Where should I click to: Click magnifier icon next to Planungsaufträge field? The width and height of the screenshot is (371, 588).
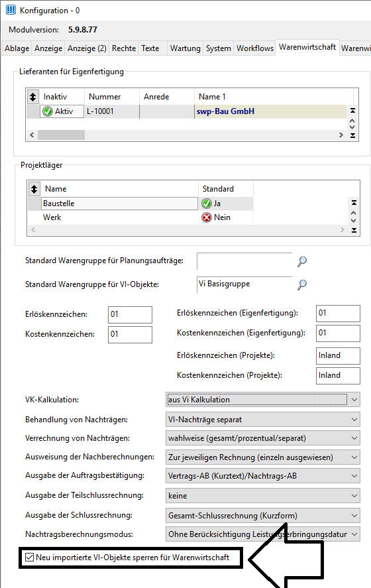[302, 261]
